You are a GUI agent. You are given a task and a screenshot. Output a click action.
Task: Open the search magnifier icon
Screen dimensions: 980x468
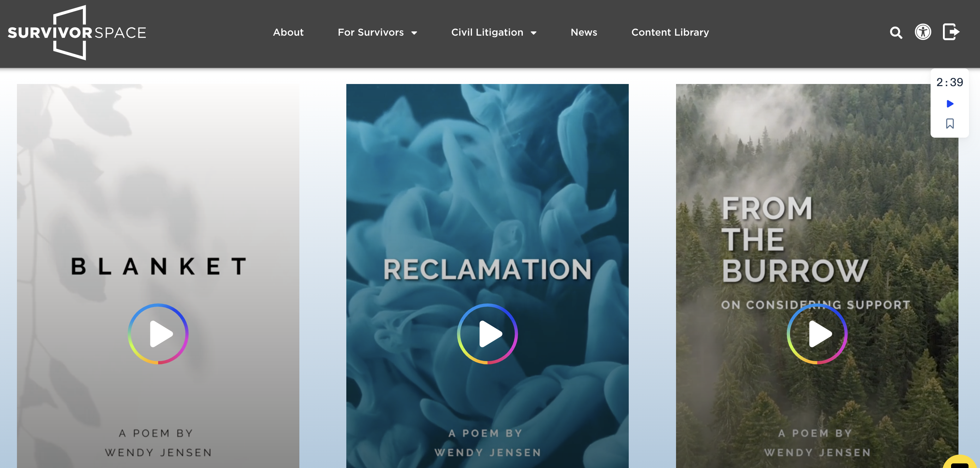click(x=896, y=33)
